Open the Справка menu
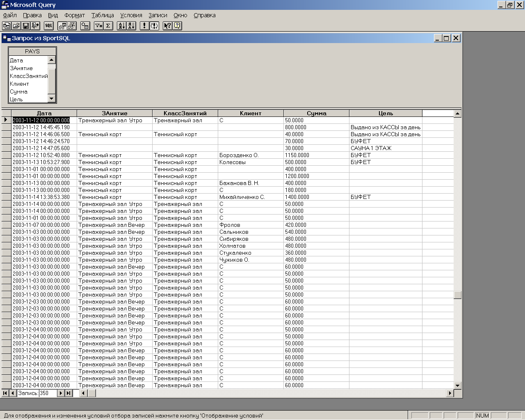525x420 pixels. pos(205,15)
